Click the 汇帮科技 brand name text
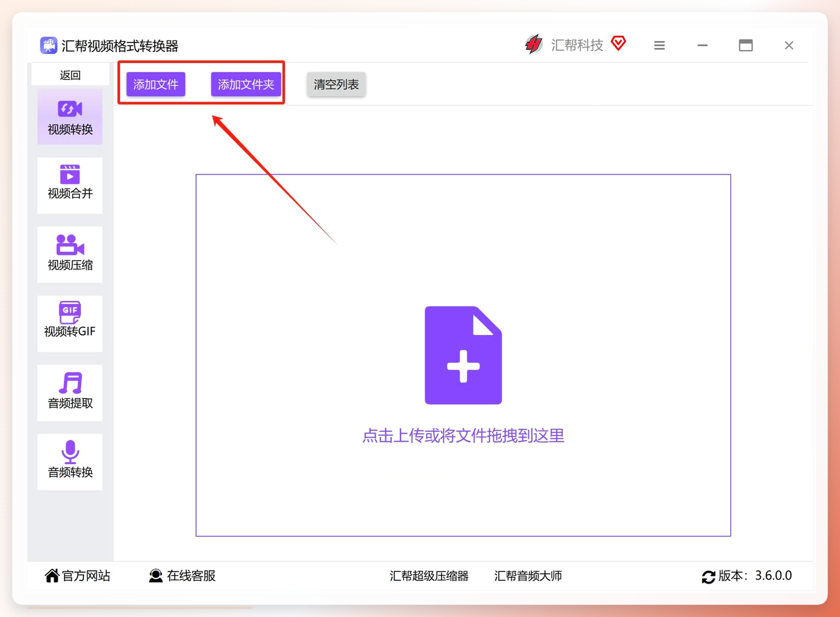The width and height of the screenshot is (840, 617). [577, 45]
